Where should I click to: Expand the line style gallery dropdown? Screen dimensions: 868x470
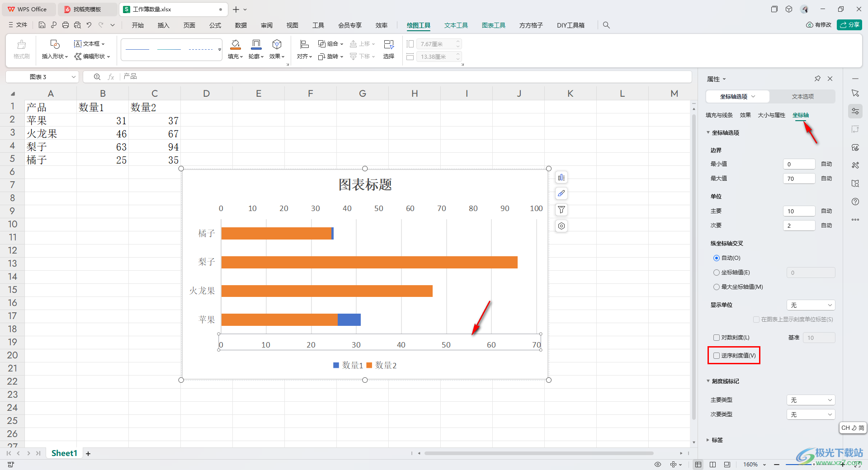click(220, 50)
